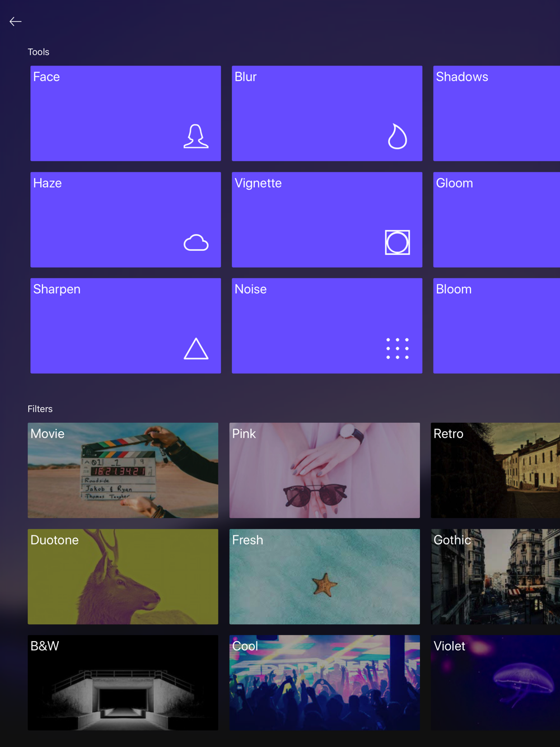
Task: Open the Shadows tool tile
Action: pos(497,114)
